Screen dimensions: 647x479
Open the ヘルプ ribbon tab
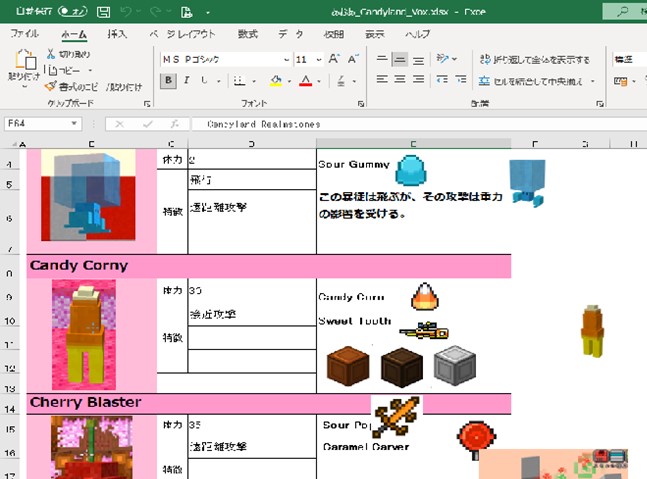click(x=418, y=34)
